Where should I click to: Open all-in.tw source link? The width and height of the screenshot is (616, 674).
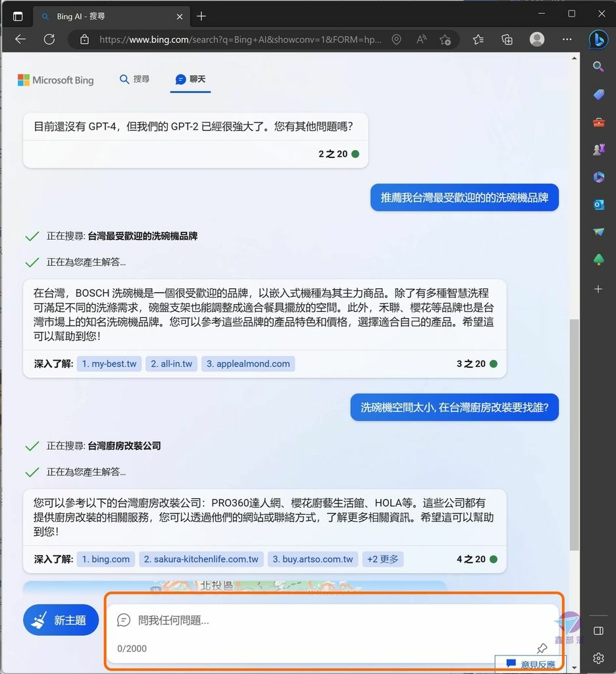[171, 363]
